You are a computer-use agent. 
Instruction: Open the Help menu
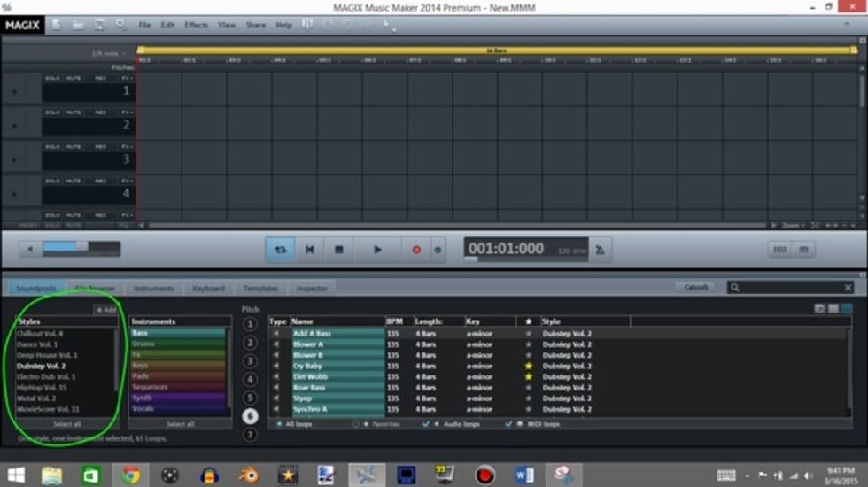[x=284, y=25]
